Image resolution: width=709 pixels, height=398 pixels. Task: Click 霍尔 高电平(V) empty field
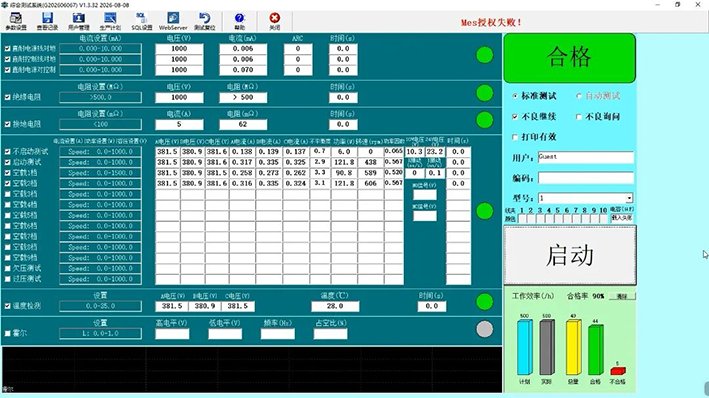point(172,334)
